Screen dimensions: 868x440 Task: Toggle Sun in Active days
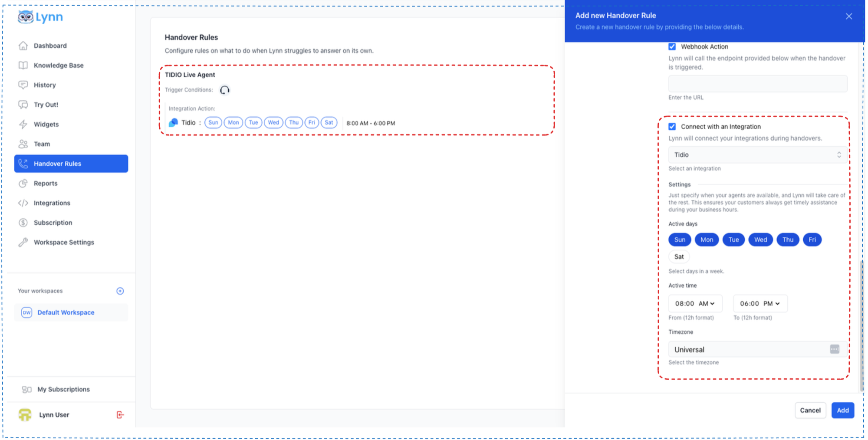(x=680, y=240)
